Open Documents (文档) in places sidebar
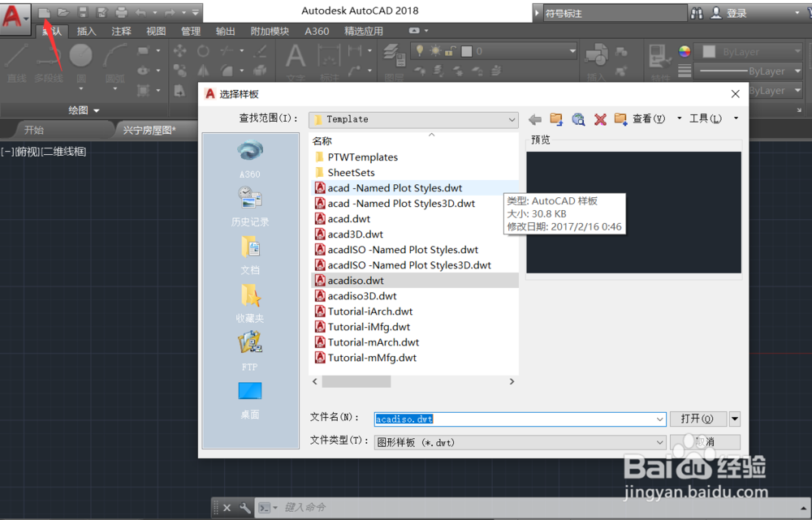The height and width of the screenshot is (520, 812). 250,255
